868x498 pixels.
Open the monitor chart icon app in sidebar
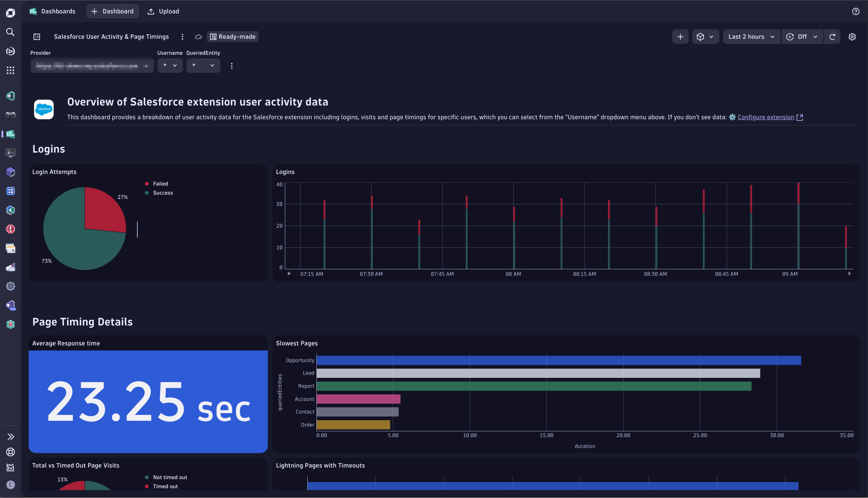tap(11, 153)
